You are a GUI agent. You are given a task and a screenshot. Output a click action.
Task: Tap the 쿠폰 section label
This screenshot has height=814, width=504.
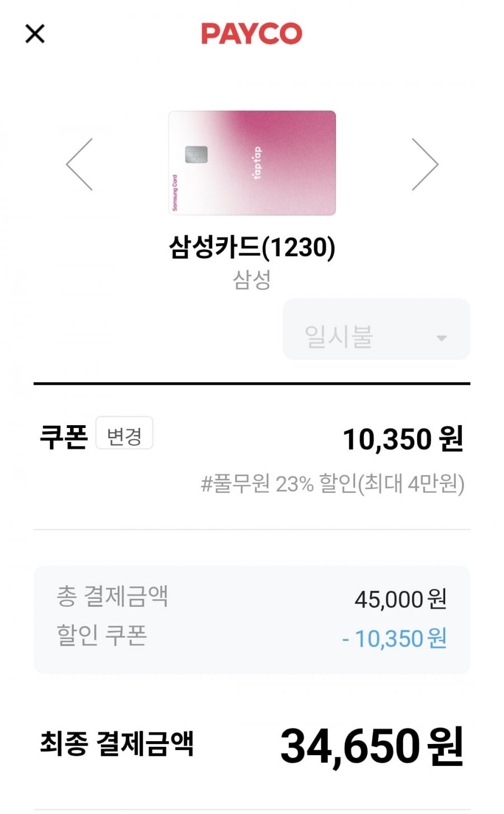pos(64,436)
